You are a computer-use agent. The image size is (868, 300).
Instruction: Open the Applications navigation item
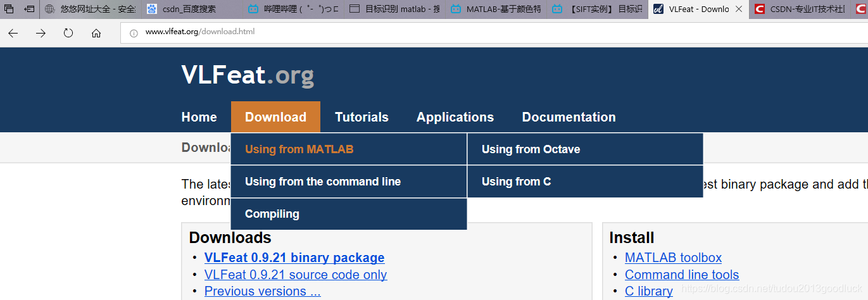(455, 117)
